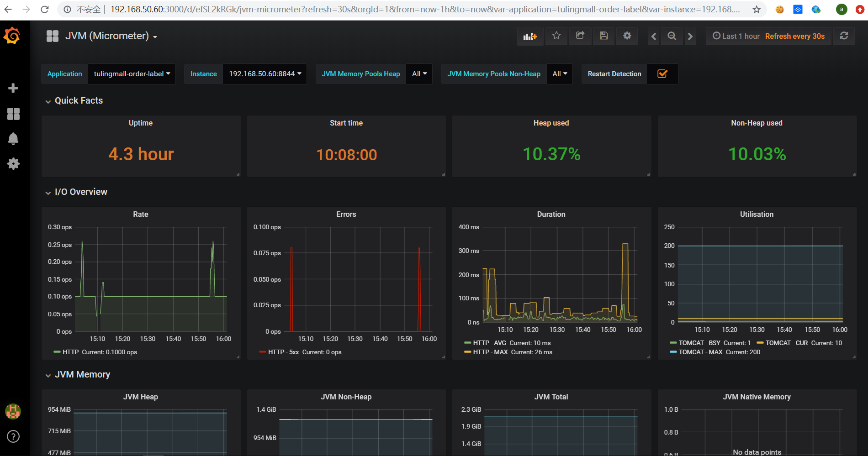Collapse the I/O Overview row
Screen dimensions: 868x456
tap(76, 192)
